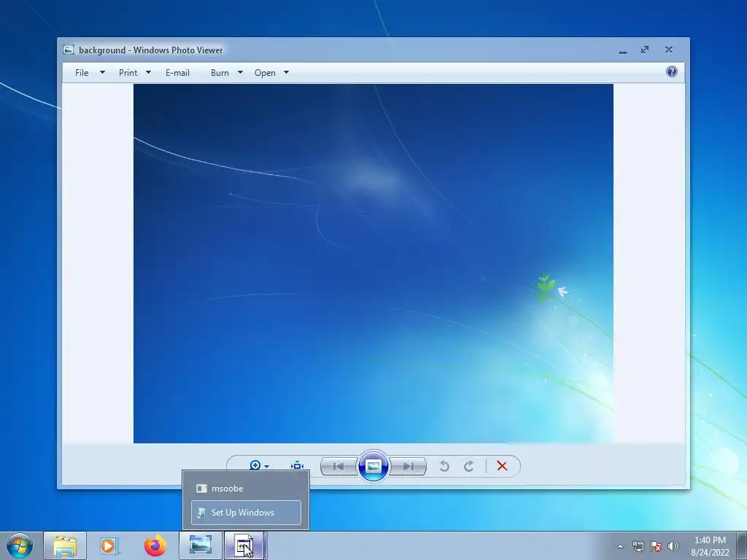Select Set Up Windows in the popup
The height and width of the screenshot is (560, 747).
pyautogui.click(x=246, y=513)
